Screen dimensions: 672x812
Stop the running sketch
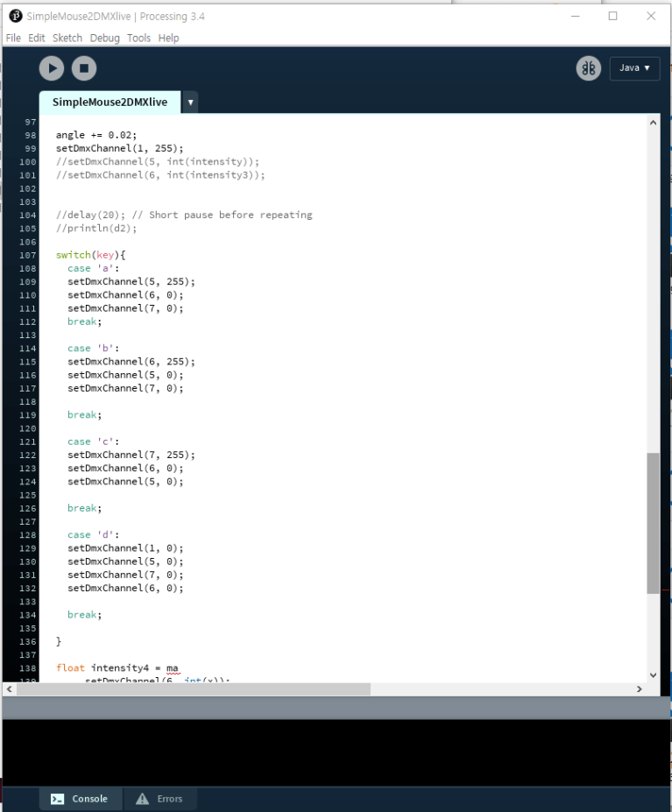[x=84, y=68]
